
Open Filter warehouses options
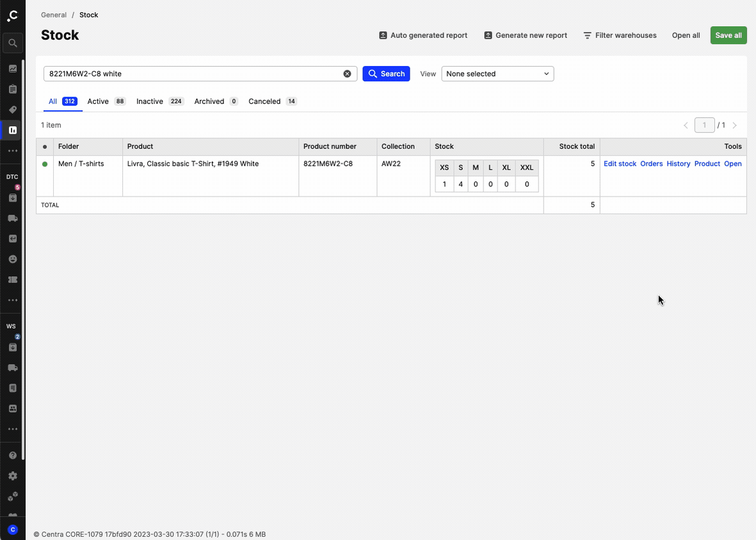pos(620,35)
